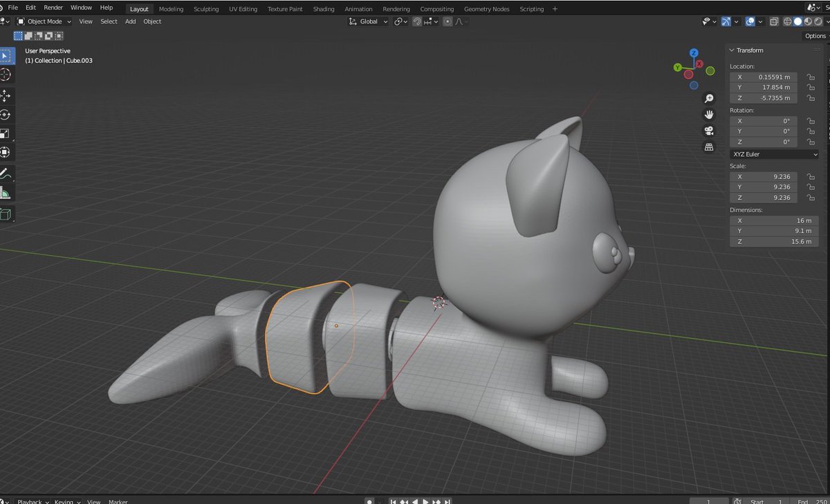Open the Global orientation dropdown
The width and height of the screenshot is (830, 504).
tap(369, 21)
